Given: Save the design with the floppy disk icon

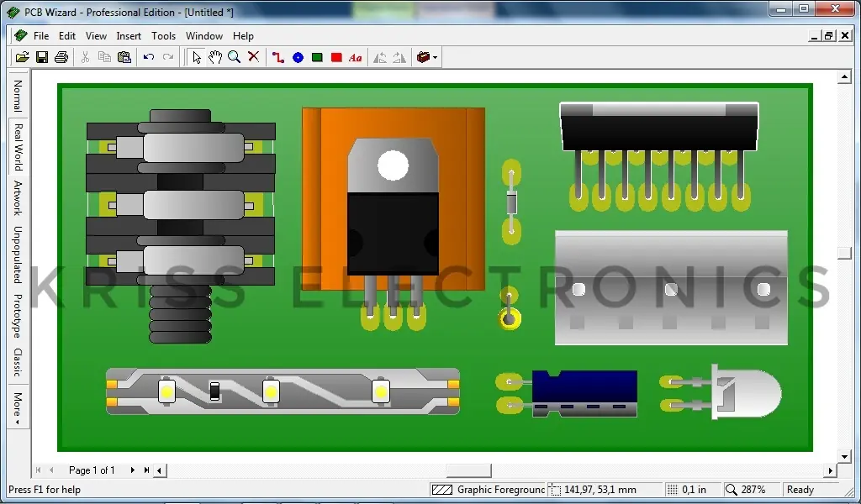Looking at the screenshot, I should tap(42, 57).
